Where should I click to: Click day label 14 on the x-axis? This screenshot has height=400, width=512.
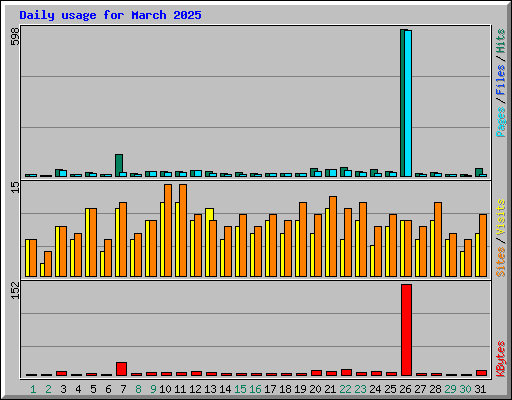coord(225,389)
